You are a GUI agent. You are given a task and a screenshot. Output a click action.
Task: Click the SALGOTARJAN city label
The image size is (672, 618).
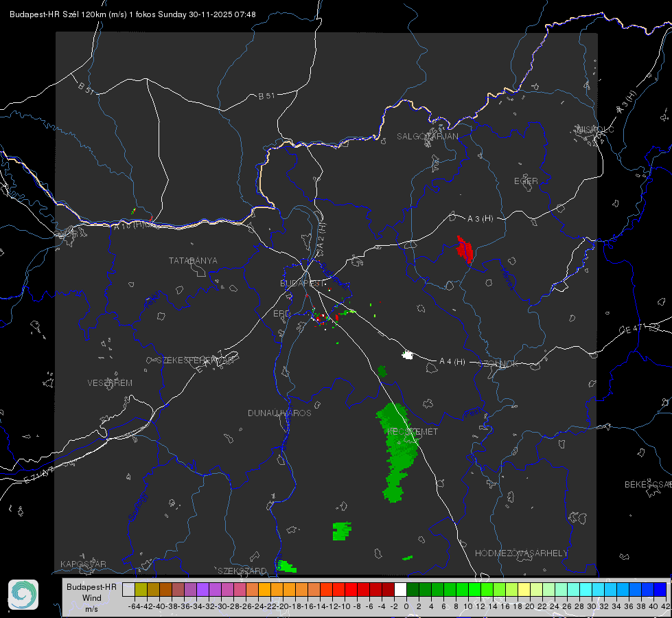[x=427, y=137]
